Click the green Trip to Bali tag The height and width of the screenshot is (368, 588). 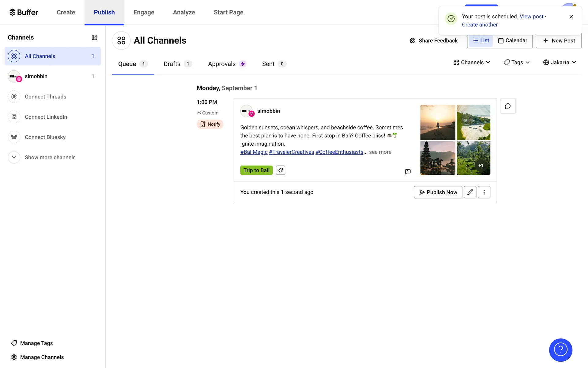coord(256,170)
